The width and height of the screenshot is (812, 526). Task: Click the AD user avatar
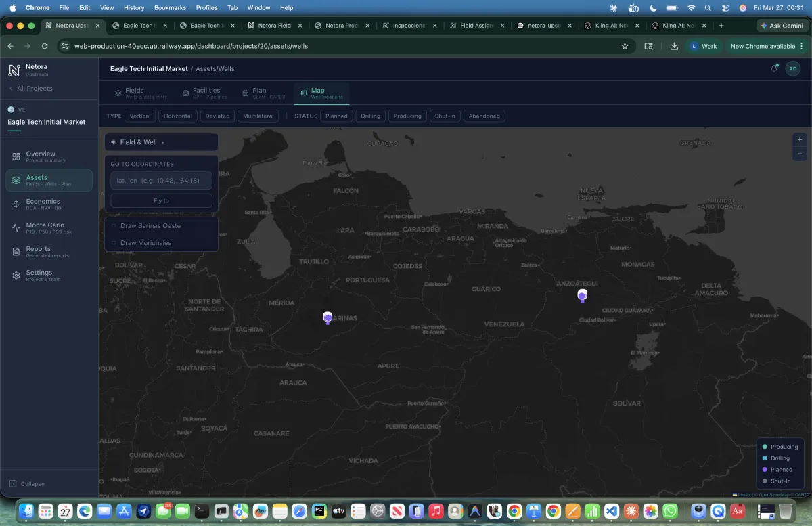[792, 68]
